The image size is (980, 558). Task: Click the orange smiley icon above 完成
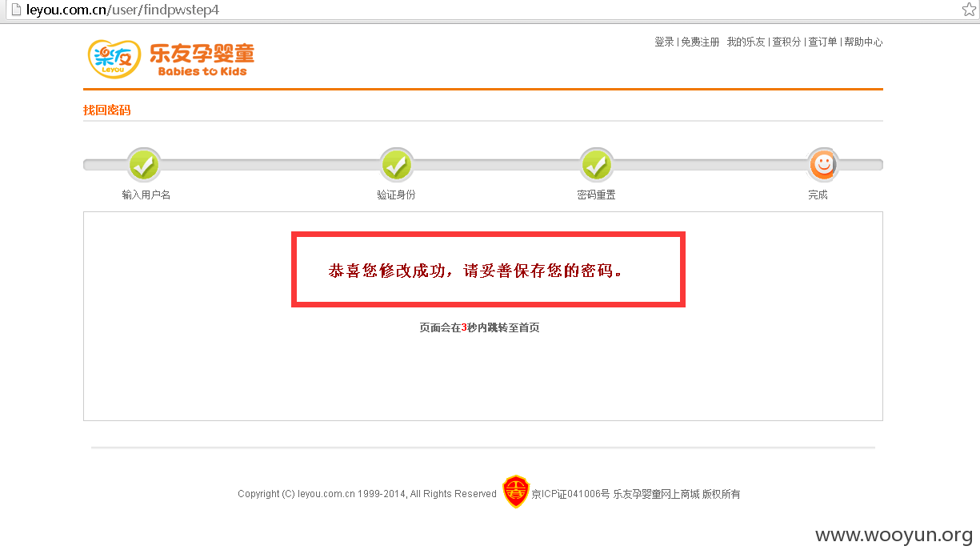click(822, 165)
